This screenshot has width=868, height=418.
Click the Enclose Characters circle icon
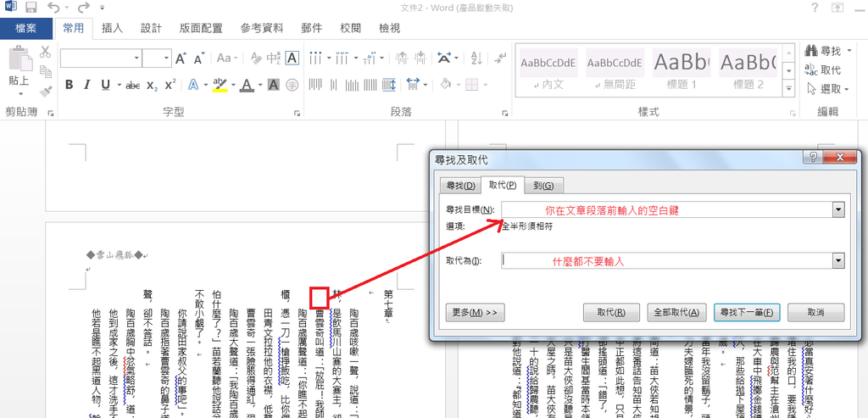tap(292, 85)
